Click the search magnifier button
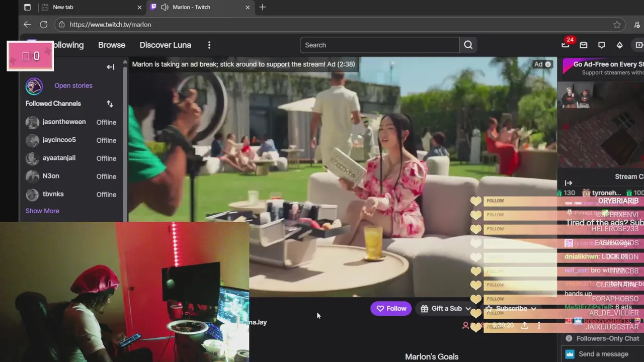Viewport: 644px width, 362px height. (x=468, y=45)
